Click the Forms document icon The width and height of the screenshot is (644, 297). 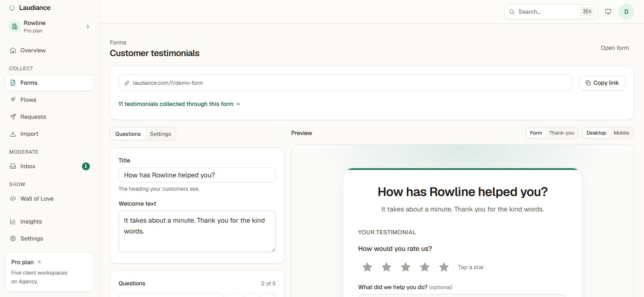coord(13,83)
